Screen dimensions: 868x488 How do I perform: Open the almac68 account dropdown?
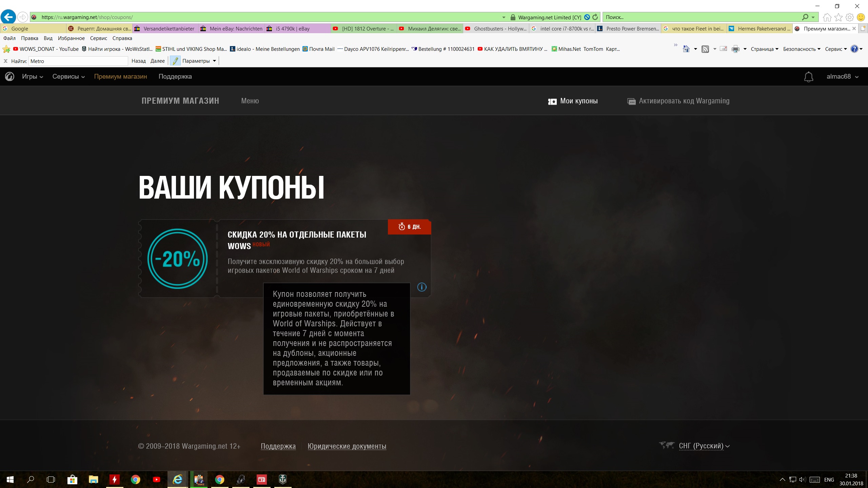click(843, 77)
